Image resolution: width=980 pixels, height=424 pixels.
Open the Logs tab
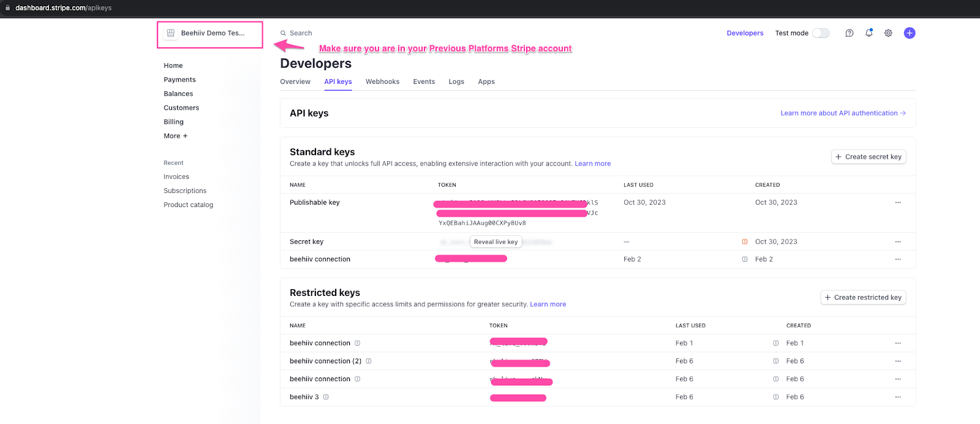(456, 81)
